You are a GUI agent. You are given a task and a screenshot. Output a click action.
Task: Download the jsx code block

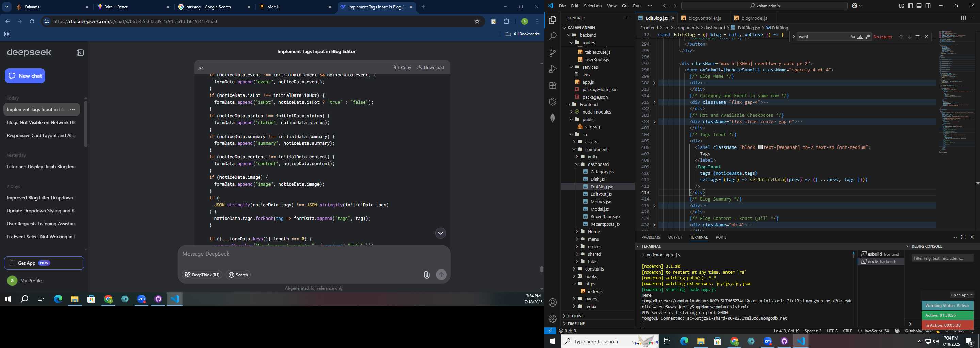tap(431, 67)
